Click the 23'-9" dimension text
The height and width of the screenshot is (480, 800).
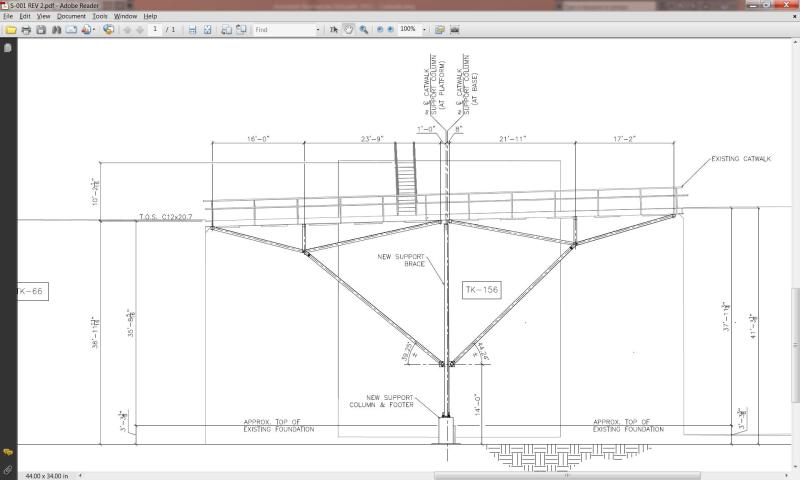(372, 139)
